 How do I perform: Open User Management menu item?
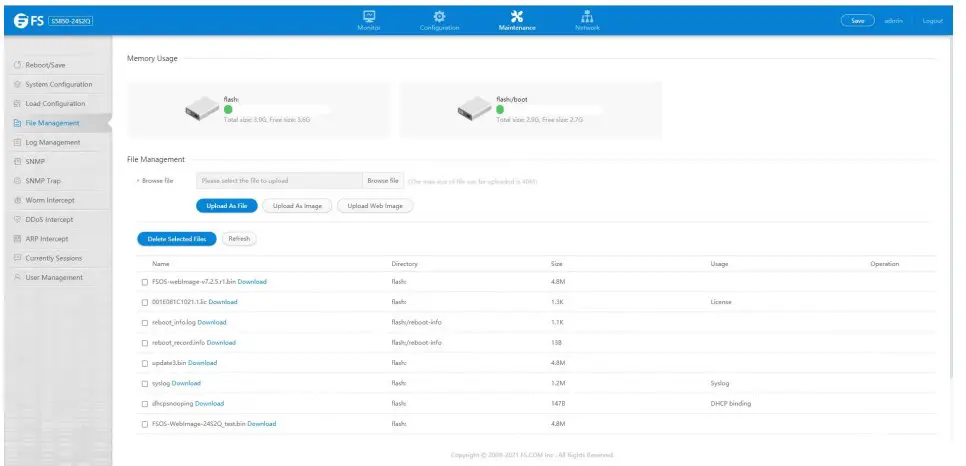click(54, 277)
